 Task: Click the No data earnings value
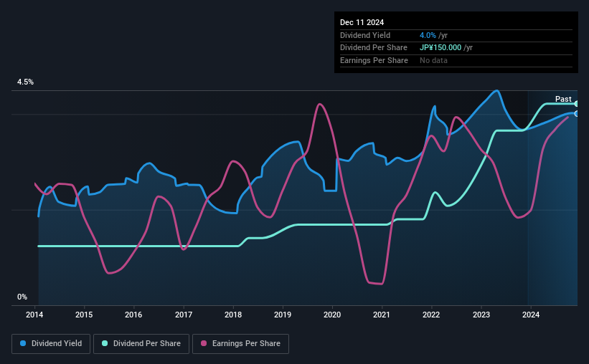click(433, 60)
